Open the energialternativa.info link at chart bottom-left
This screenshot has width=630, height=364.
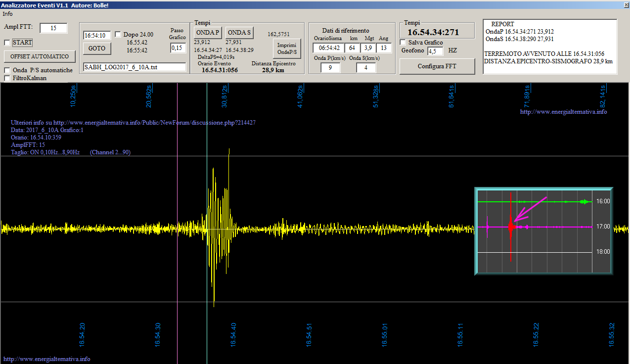point(47,359)
